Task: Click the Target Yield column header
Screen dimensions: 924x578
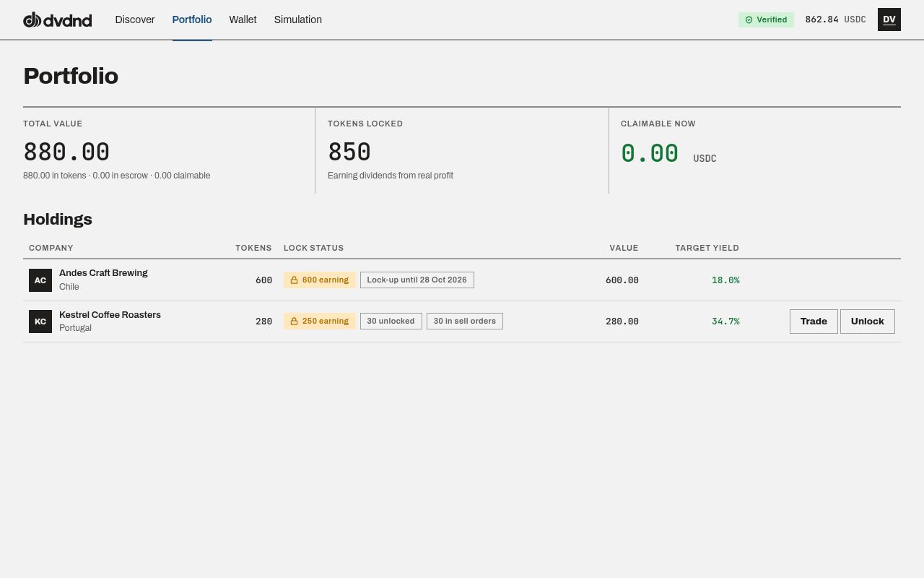Action: tap(707, 248)
